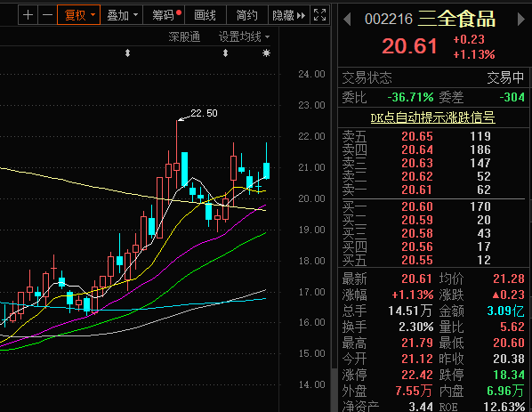Select 买一 price 20.60
Viewport: 532px width, 412px height.
(417, 206)
